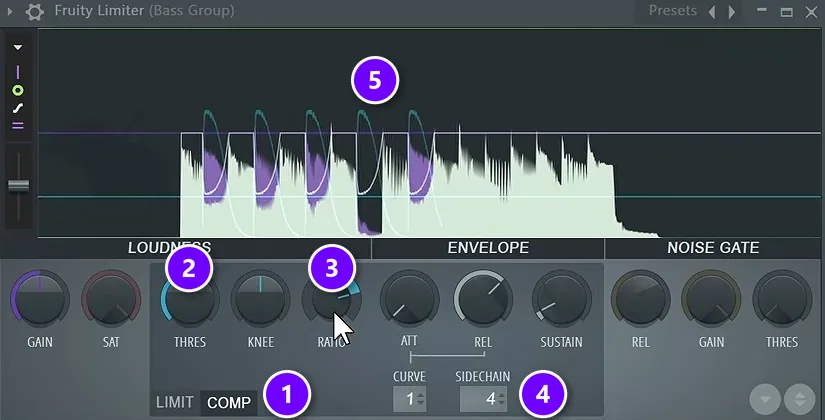The height and width of the screenshot is (420, 825).
Task: Open the Presets selector
Action: (672, 11)
